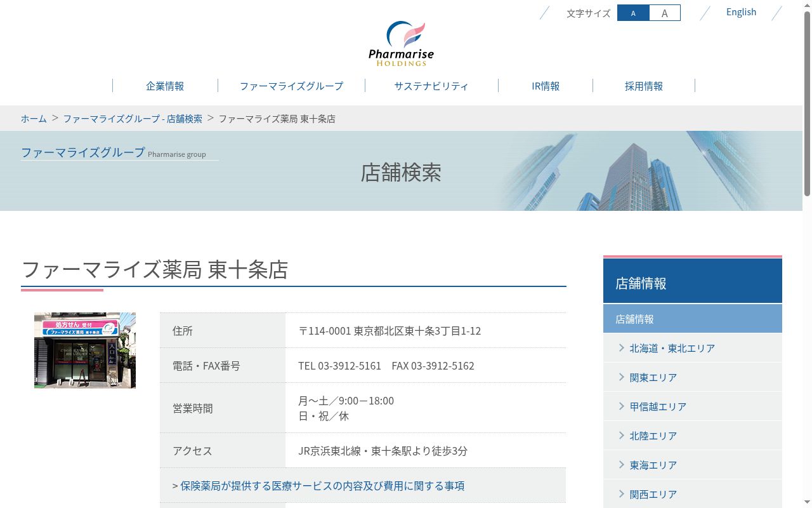Click the Pharmarise Holdings logo
The width and height of the screenshot is (812, 508).
point(401,43)
